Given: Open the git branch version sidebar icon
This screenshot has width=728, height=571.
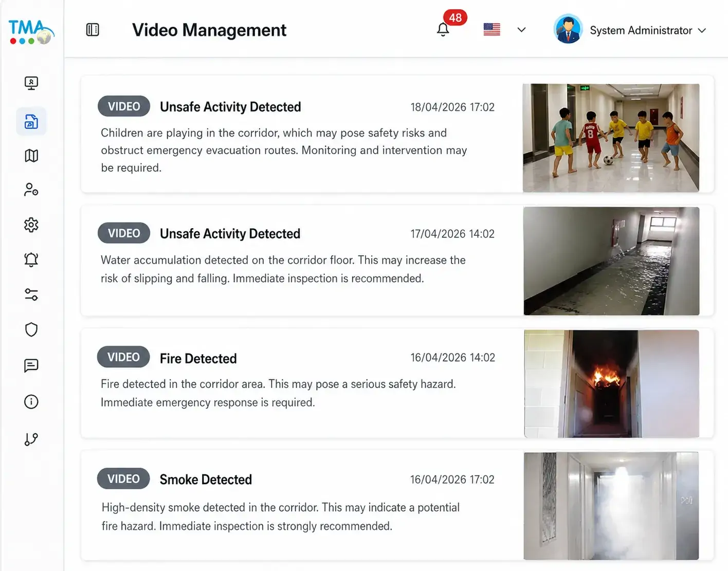Looking at the screenshot, I should click(x=31, y=439).
